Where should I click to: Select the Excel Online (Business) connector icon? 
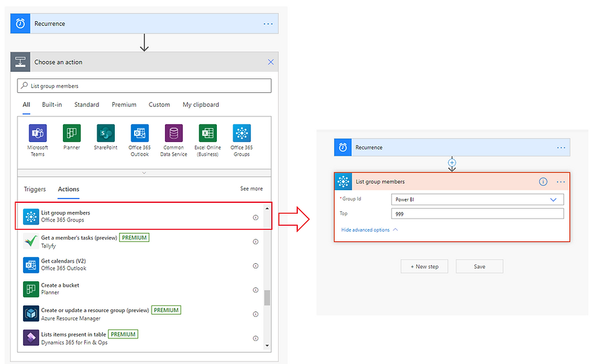click(208, 133)
